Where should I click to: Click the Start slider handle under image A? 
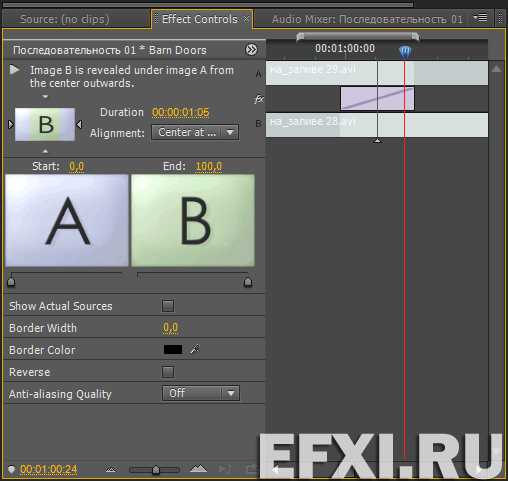point(11,282)
